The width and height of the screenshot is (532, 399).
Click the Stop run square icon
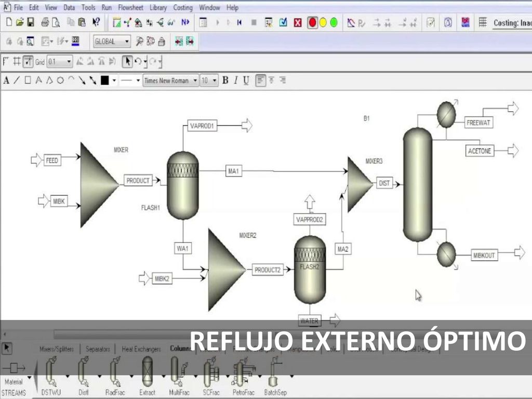(x=254, y=23)
